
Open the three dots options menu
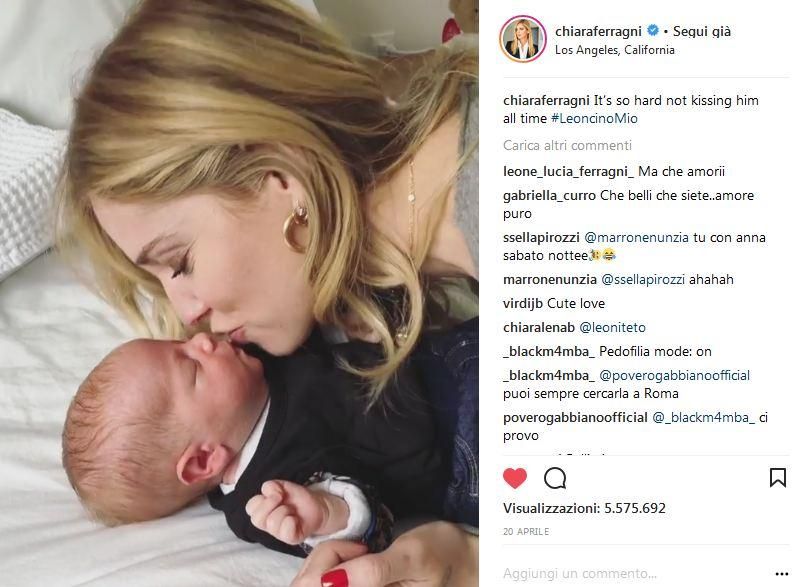(x=781, y=574)
